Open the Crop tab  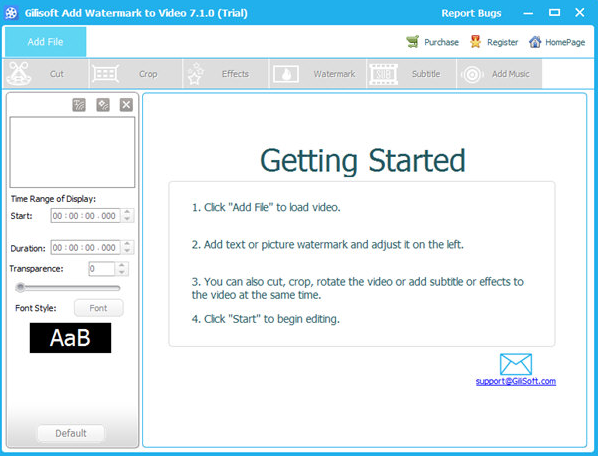click(136, 74)
